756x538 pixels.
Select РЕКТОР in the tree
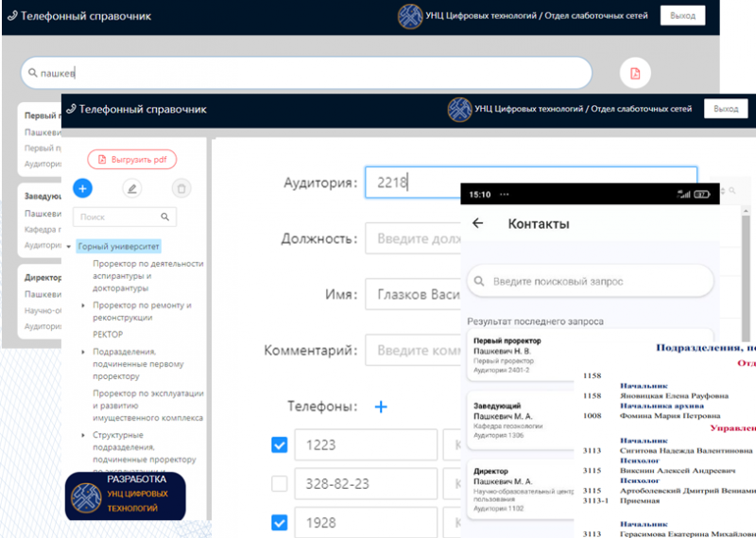coord(108,334)
